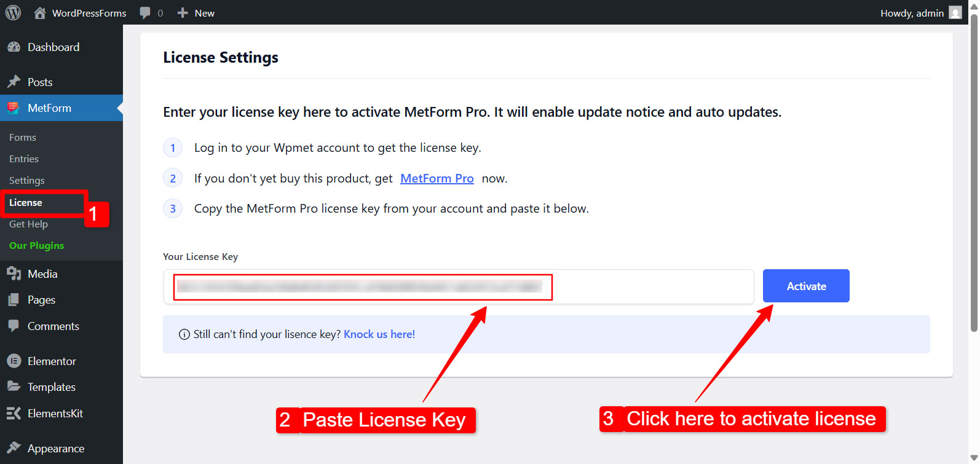This screenshot has width=980, height=464.
Task: Open the WordPressForms home icon
Action: pos(40,13)
